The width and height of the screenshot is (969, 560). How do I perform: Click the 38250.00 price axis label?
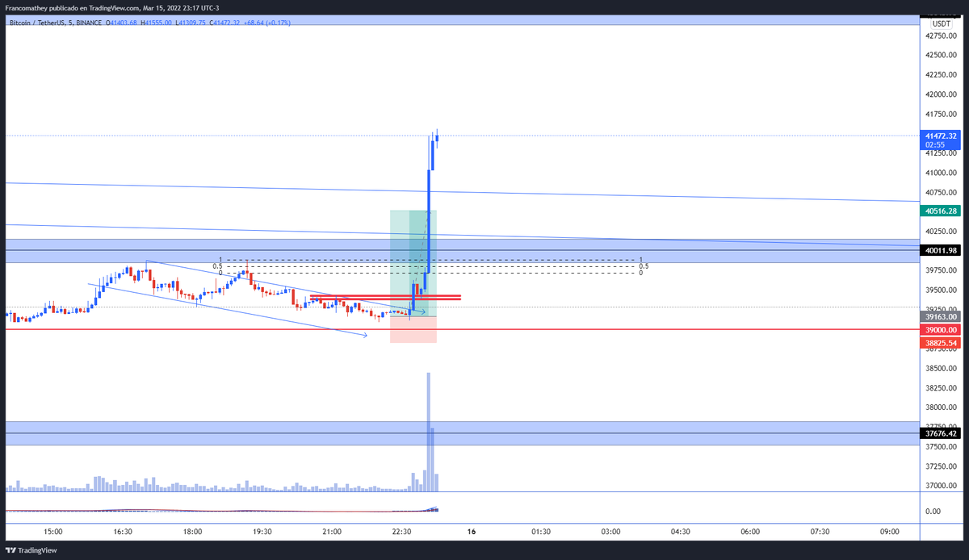942,387
